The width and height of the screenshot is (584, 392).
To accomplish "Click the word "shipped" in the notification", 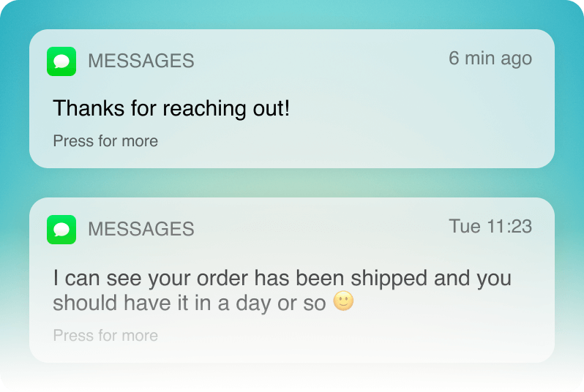I will tap(389, 279).
